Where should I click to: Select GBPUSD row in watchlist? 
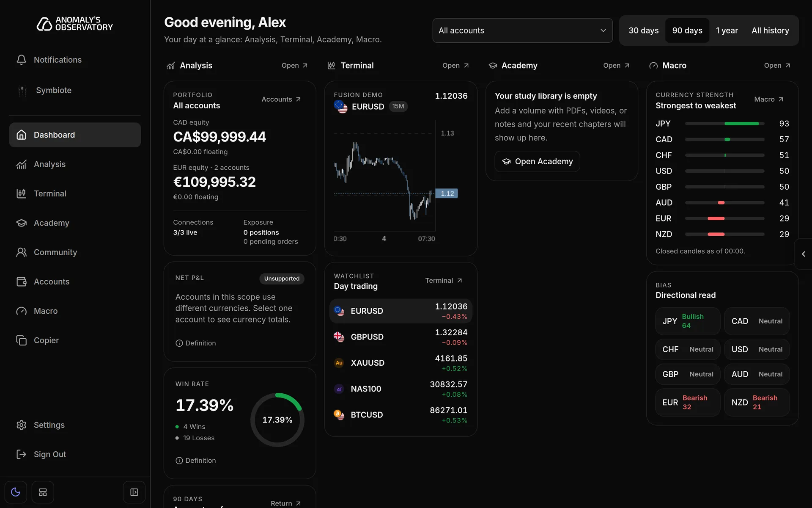coord(401,337)
